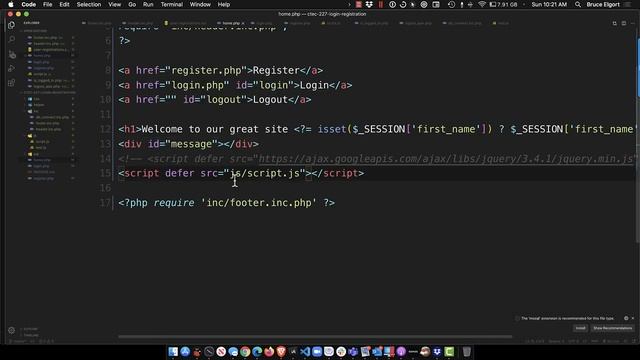
Task: Open the File menu
Action: coord(48,4)
